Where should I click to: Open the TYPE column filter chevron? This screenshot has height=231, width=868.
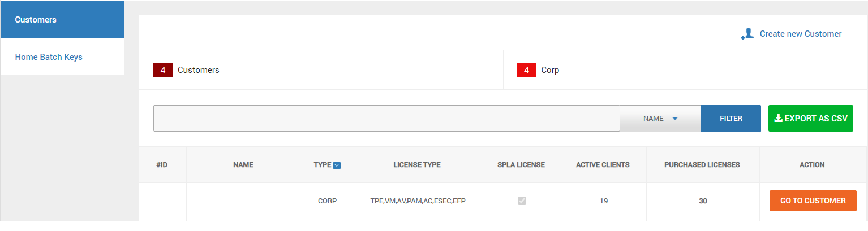click(337, 165)
